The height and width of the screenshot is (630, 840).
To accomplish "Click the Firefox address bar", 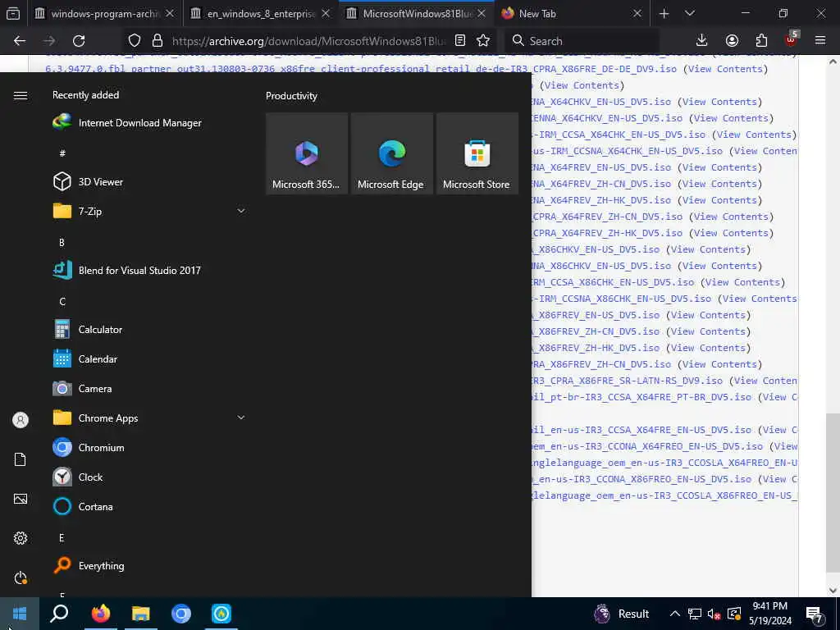I will tap(308, 41).
